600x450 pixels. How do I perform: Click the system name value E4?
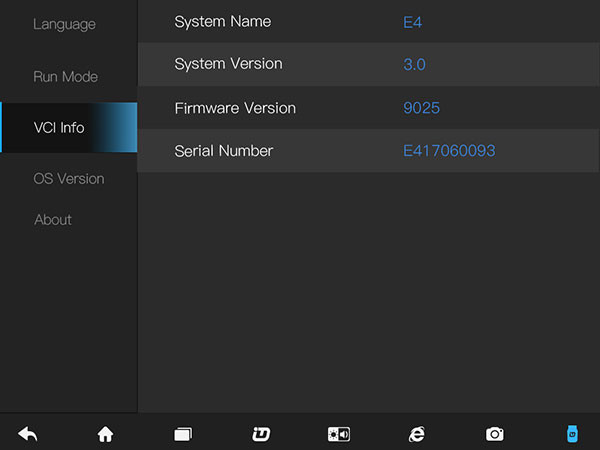412,22
